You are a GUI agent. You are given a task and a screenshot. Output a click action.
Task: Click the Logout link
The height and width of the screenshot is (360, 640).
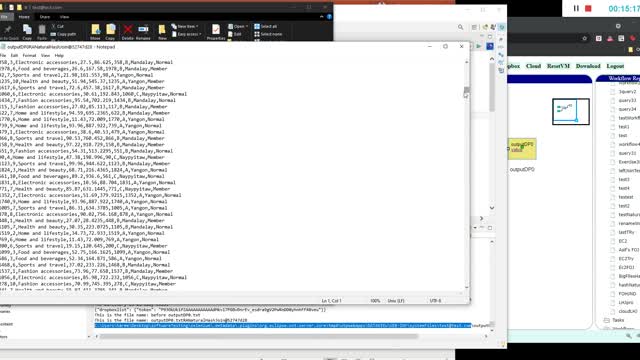coord(615,66)
